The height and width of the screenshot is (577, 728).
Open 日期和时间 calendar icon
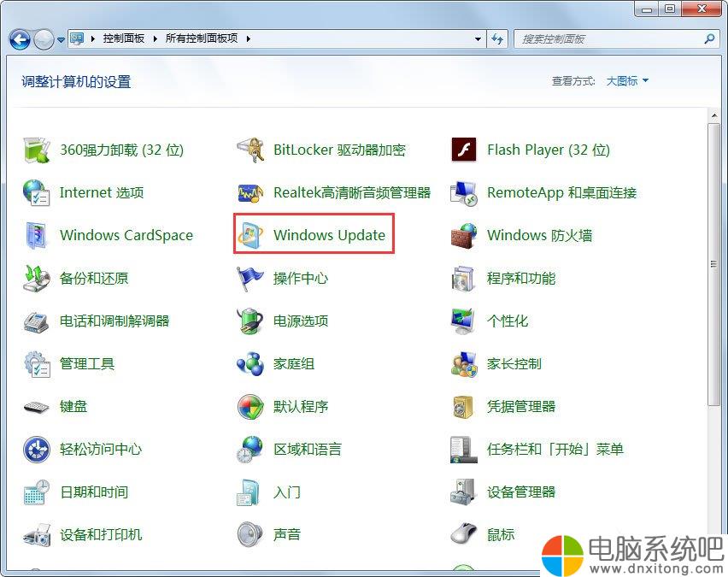point(36,492)
